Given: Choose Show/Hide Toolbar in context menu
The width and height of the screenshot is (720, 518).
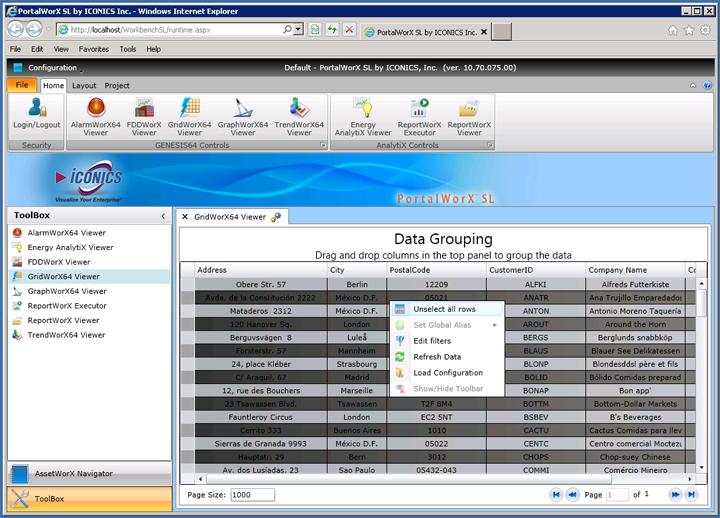Looking at the screenshot, I should click(447, 389).
